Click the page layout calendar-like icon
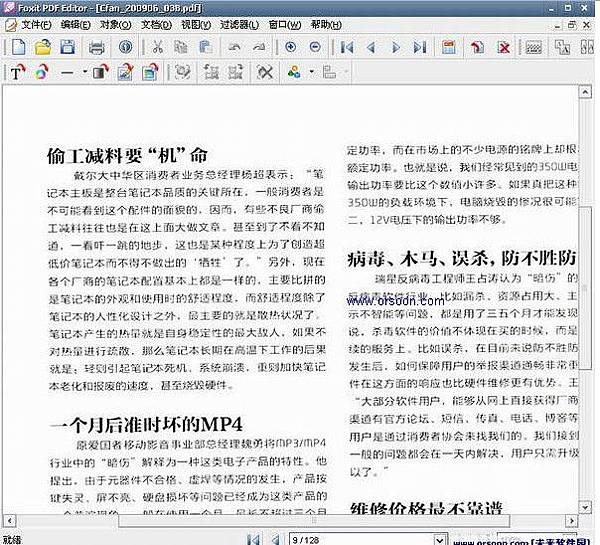 click(x=449, y=47)
